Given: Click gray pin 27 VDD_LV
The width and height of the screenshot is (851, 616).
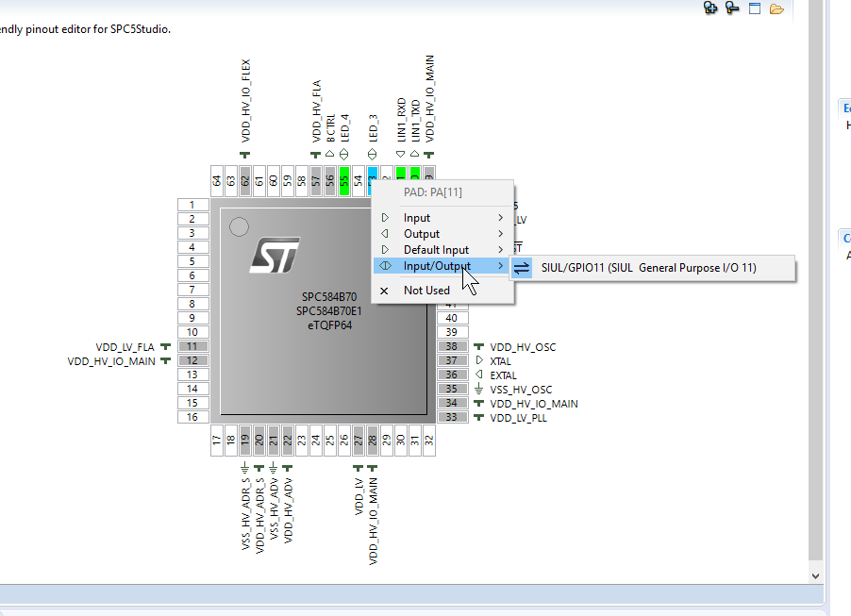Looking at the screenshot, I should pyautogui.click(x=359, y=441).
